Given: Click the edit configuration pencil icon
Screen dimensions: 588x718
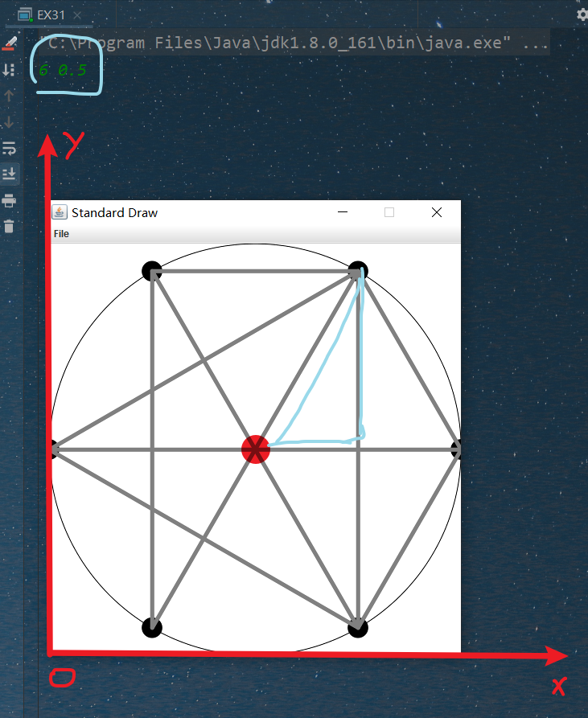Looking at the screenshot, I should [x=9, y=43].
